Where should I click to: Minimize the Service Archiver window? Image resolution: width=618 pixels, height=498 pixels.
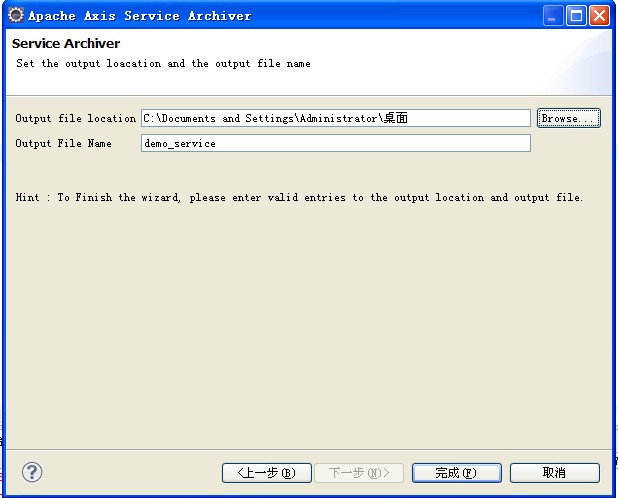[x=553, y=16]
